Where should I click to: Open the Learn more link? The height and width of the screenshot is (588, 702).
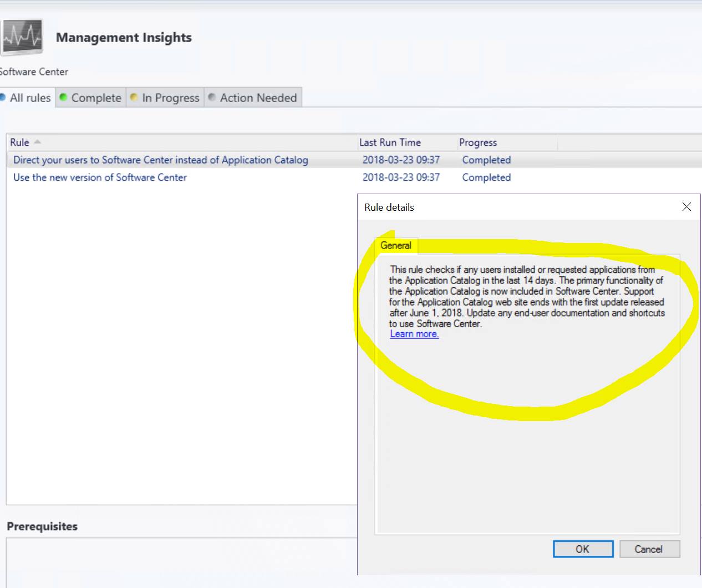coord(414,334)
